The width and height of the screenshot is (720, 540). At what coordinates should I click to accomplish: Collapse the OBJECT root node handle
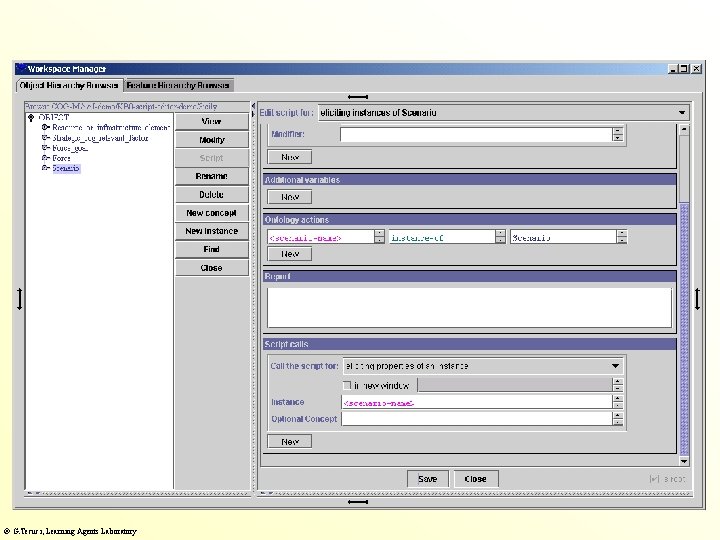tap(31, 118)
